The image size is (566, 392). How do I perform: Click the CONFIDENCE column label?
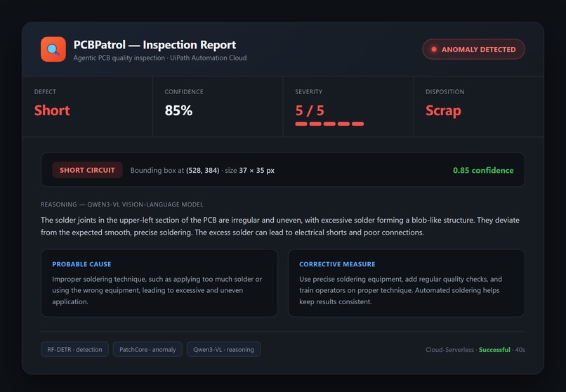tap(184, 92)
